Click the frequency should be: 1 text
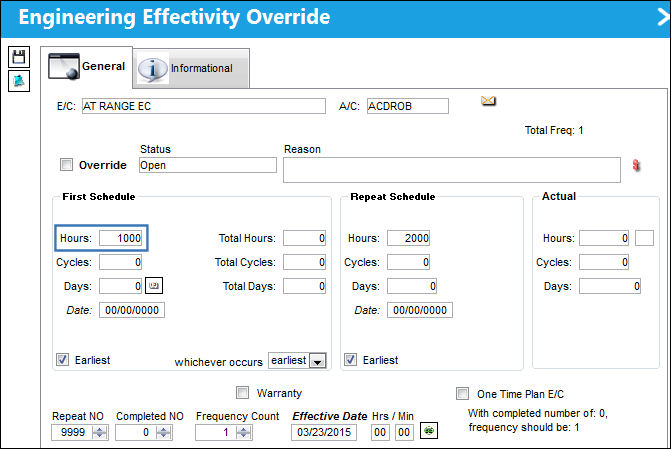Viewport: 671px width, 449px height. (524, 427)
